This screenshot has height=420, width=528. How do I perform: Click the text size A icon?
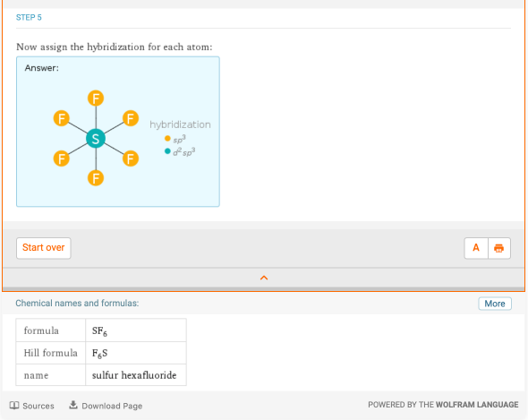[x=476, y=248]
